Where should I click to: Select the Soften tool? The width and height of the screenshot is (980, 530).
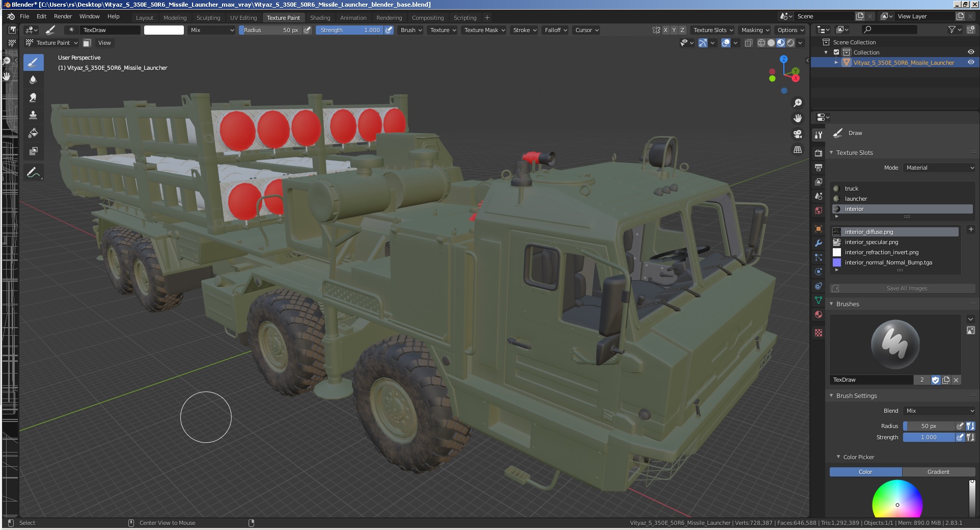pyautogui.click(x=33, y=79)
